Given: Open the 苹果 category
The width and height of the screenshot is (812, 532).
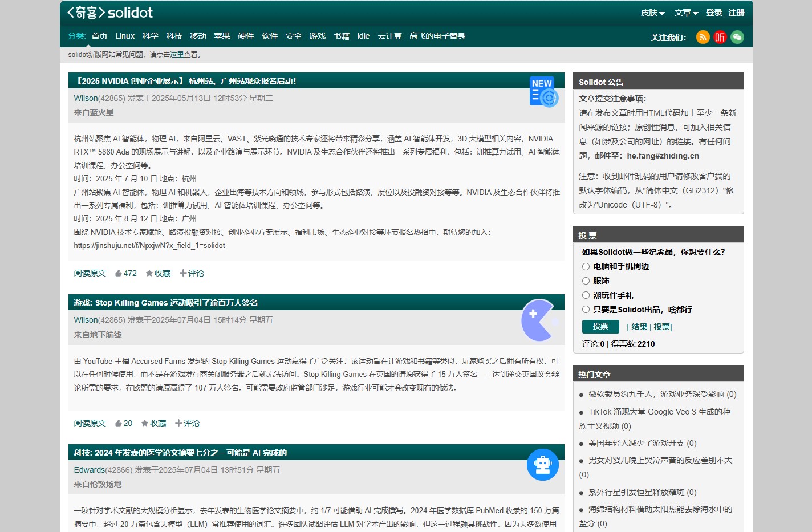Looking at the screenshot, I should [222, 36].
